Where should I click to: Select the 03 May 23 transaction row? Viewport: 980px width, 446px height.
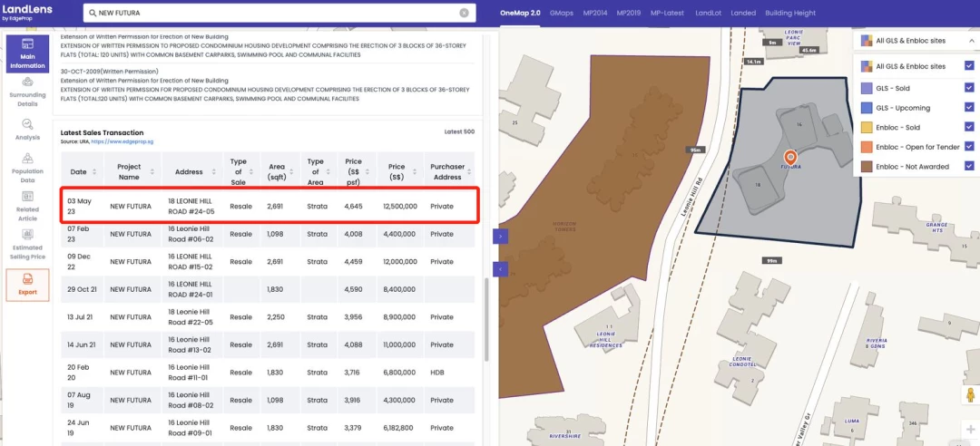pos(269,206)
